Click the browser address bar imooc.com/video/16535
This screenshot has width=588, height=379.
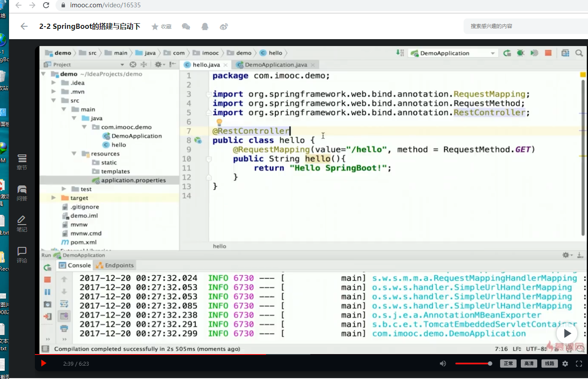tap(105, 5)
